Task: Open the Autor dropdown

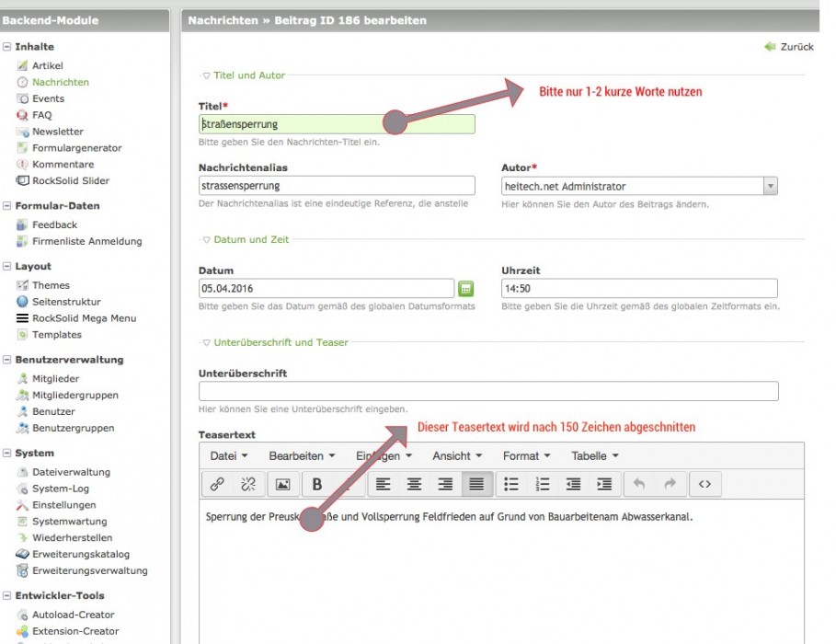Action: tap(770, 186)
